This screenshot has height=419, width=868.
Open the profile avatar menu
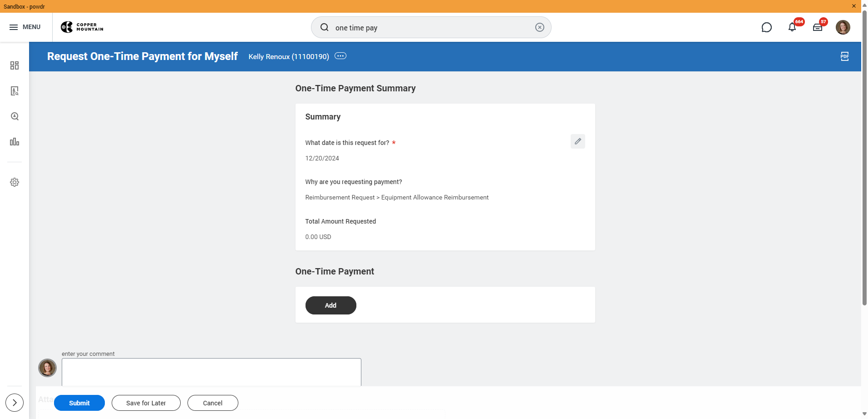[x=843, y=27]
